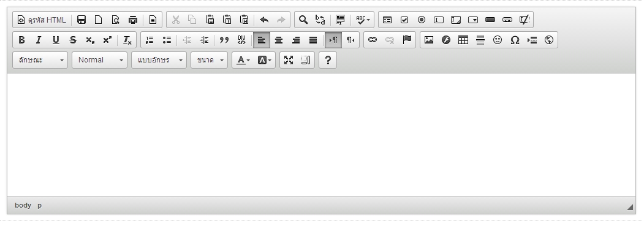Justify the text alignment

click(x=313, y=40)
